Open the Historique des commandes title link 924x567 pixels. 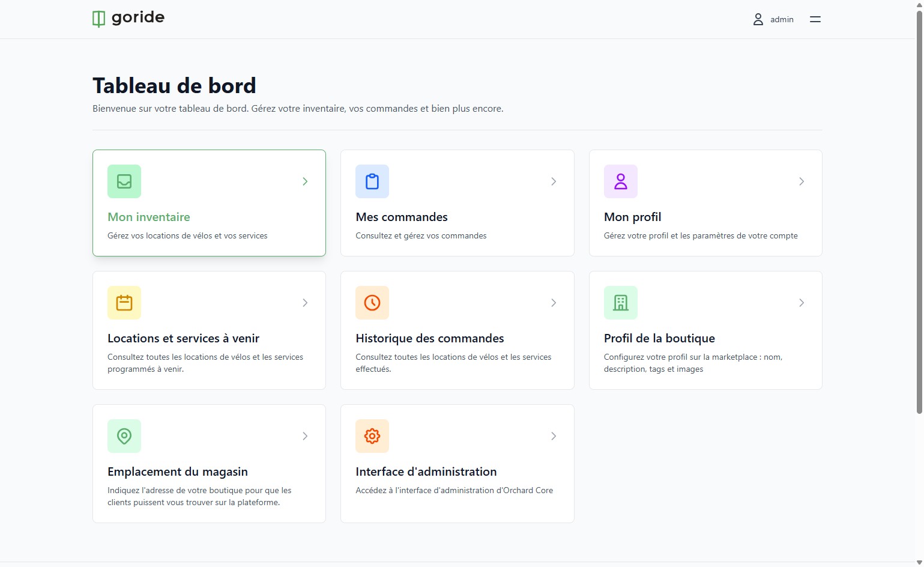coord(430,338)
